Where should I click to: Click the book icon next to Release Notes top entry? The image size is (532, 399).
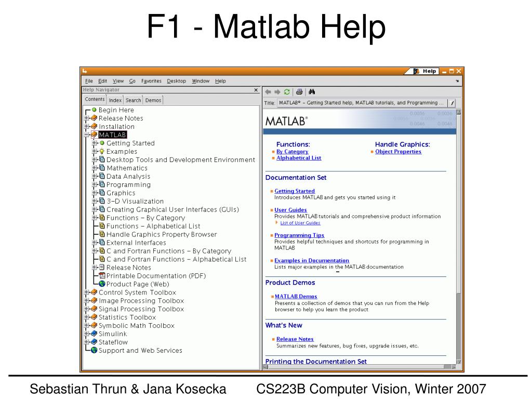pos(95,118)
